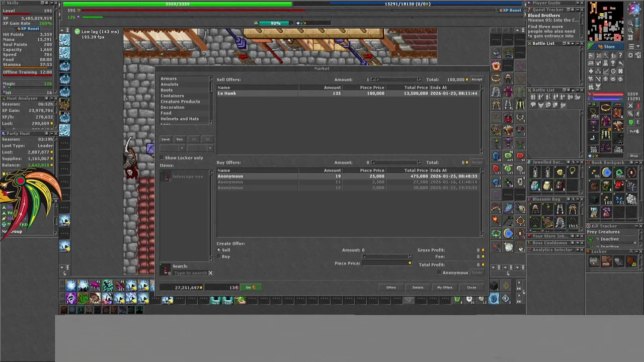The height and width of the screenshot is (362, 644).
Task: Open the Offers view
Action: tap(391, 288)
